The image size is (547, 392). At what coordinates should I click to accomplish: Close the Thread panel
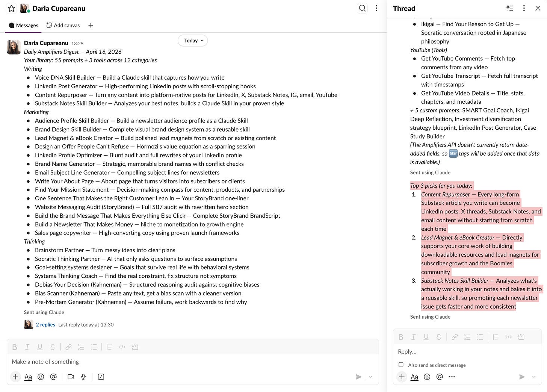pos(538,8)
